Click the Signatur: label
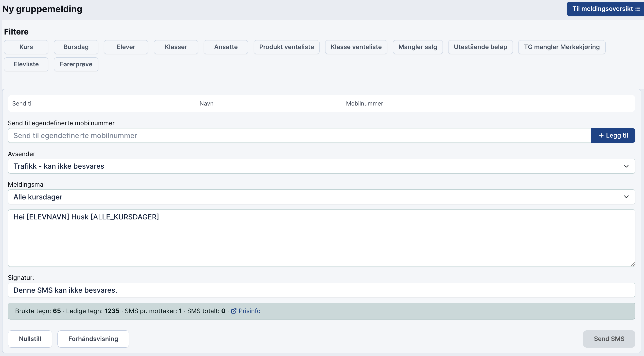The image size is (644, 356). click(x=21, y=278)
